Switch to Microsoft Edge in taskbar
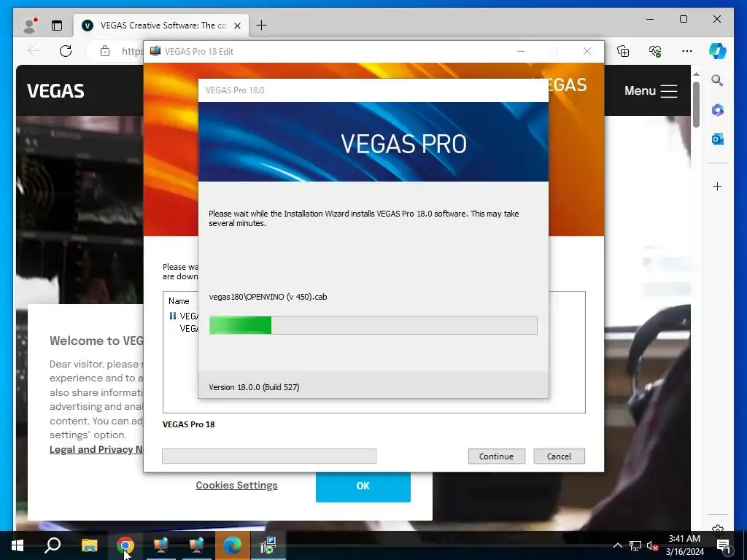This screenshot has height=560, width=747. point(233,545)
